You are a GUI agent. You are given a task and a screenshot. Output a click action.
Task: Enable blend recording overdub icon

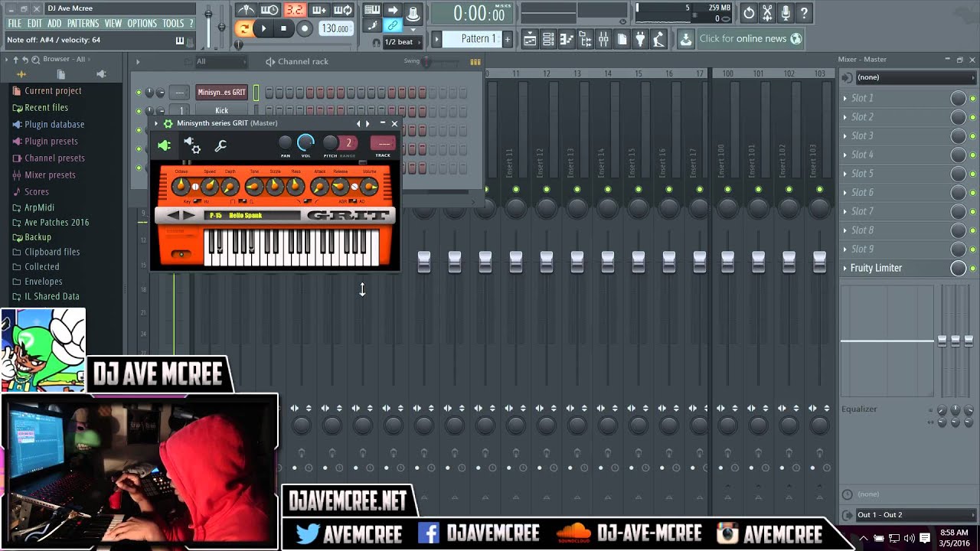[318, 10]
